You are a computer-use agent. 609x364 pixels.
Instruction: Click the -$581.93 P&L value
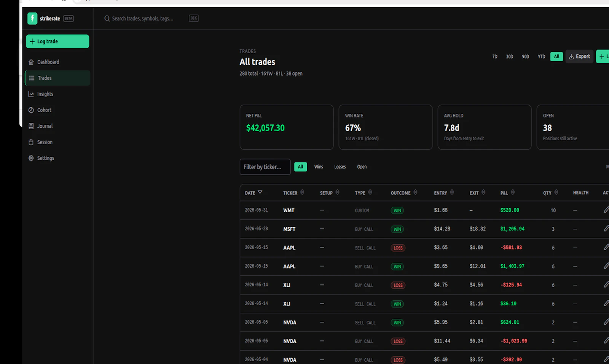511,248
